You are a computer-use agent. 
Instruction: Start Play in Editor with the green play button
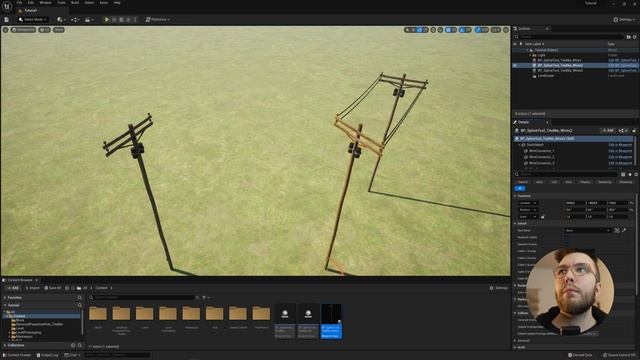pos(107,20)
